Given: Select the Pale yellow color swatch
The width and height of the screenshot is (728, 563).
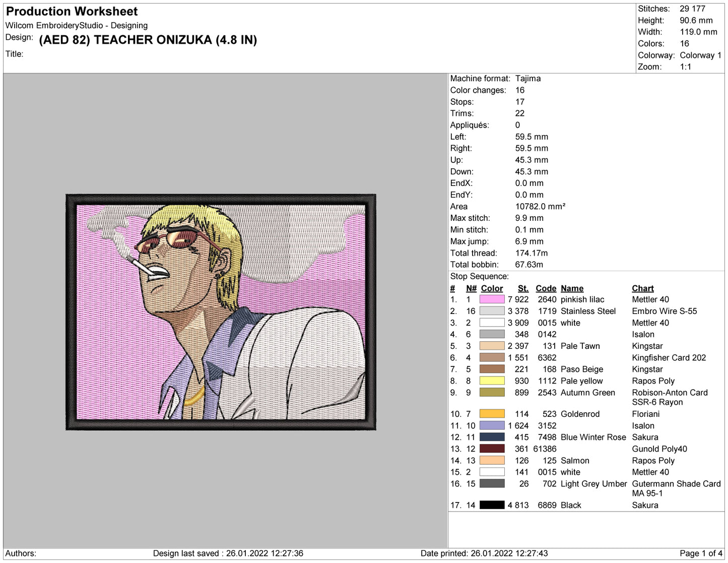Looking at the screenshot, I should pos(492,381).
